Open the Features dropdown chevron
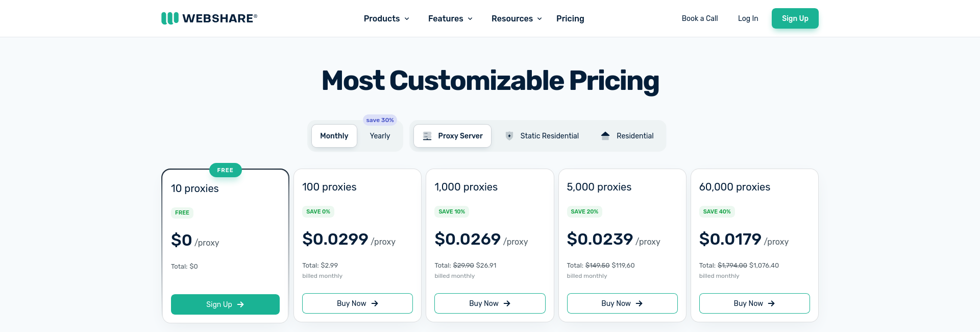980x332 pixels. coord(470,19)
